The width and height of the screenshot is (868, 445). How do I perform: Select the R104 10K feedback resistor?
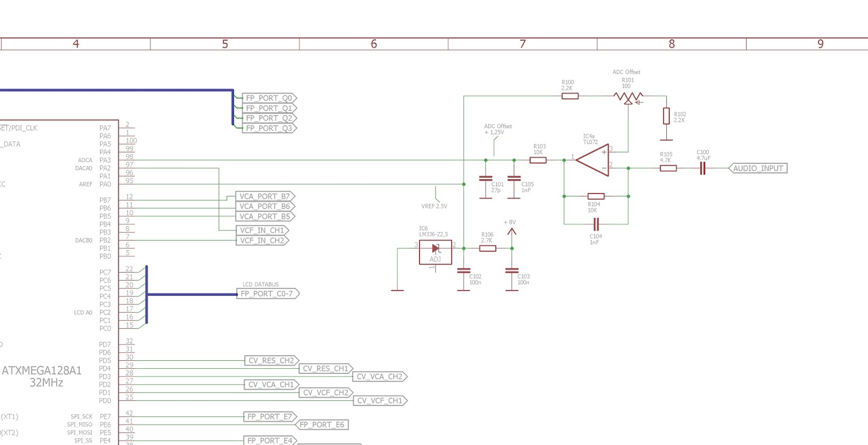(596, 197)
